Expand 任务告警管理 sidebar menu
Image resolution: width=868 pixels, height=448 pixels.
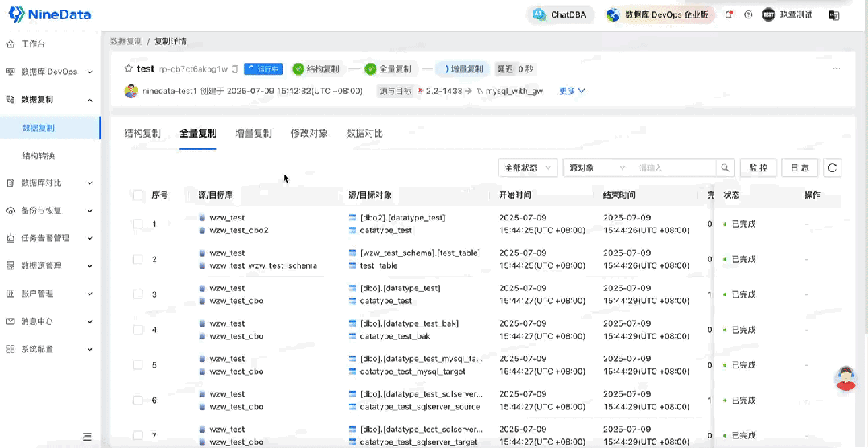(89, 238)
